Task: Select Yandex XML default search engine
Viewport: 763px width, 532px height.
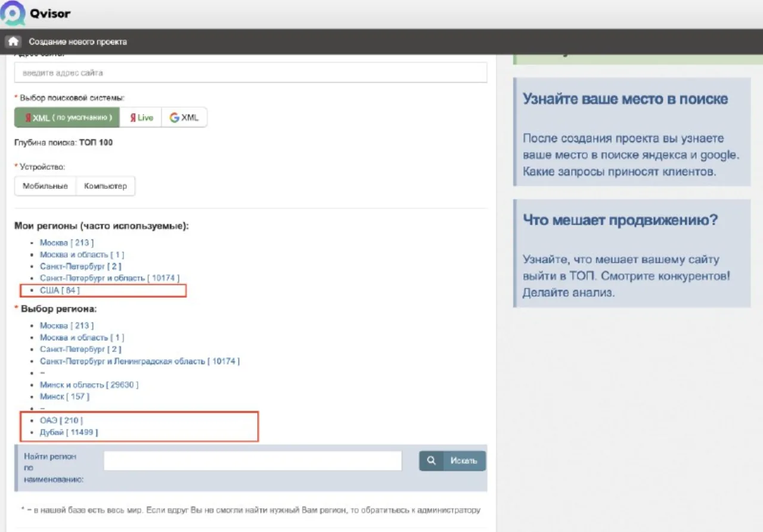Action: (67, 117)
